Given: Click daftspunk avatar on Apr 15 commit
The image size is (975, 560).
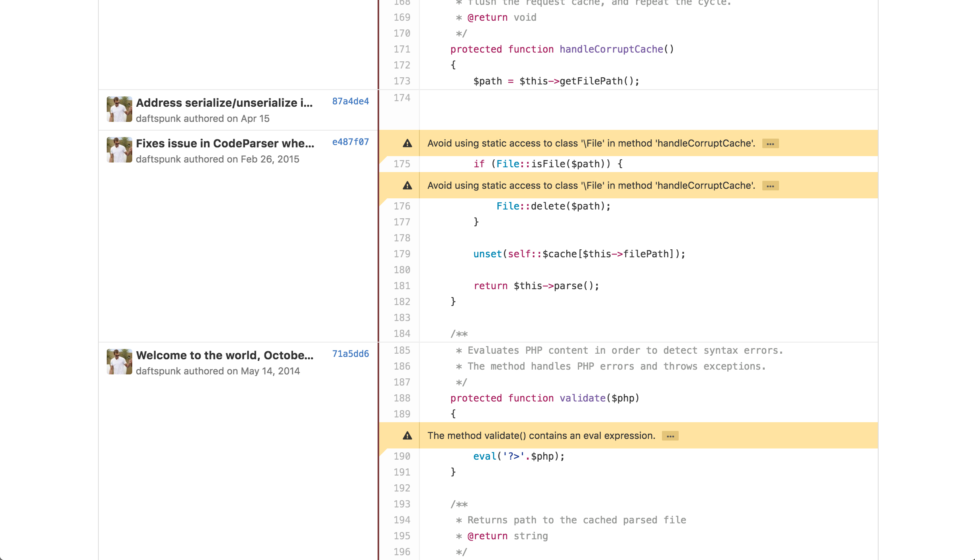Looking at the screenshot, I should tap(119, 109).
